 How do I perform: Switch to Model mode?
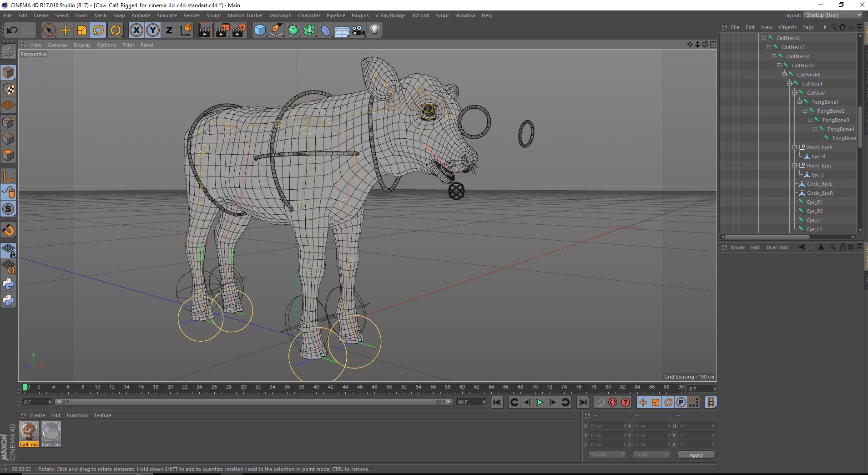point(8,73)
